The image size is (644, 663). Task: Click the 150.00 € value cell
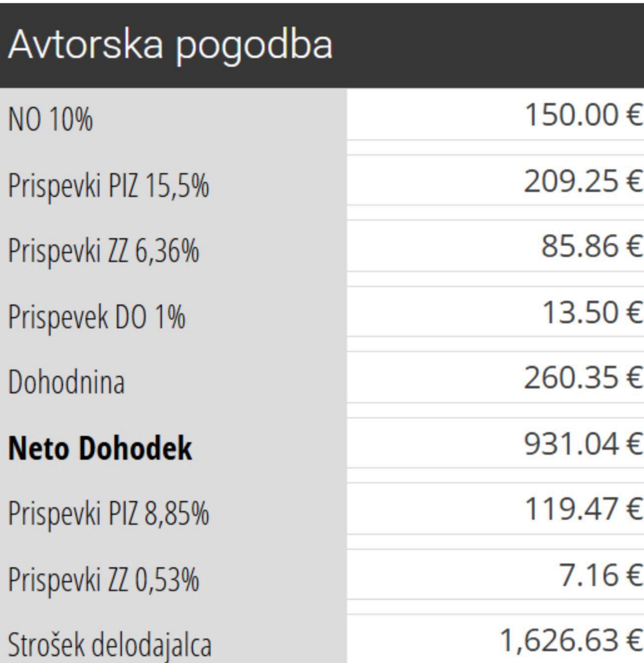click(x=571, y=115)
